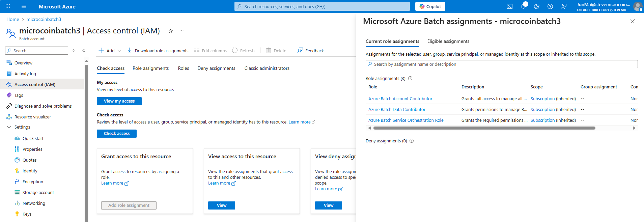Image resolution: width=644 pixels, height=222 pixels.
Task: Open Cloud Shell from the top bar
Action: point(510,6)
